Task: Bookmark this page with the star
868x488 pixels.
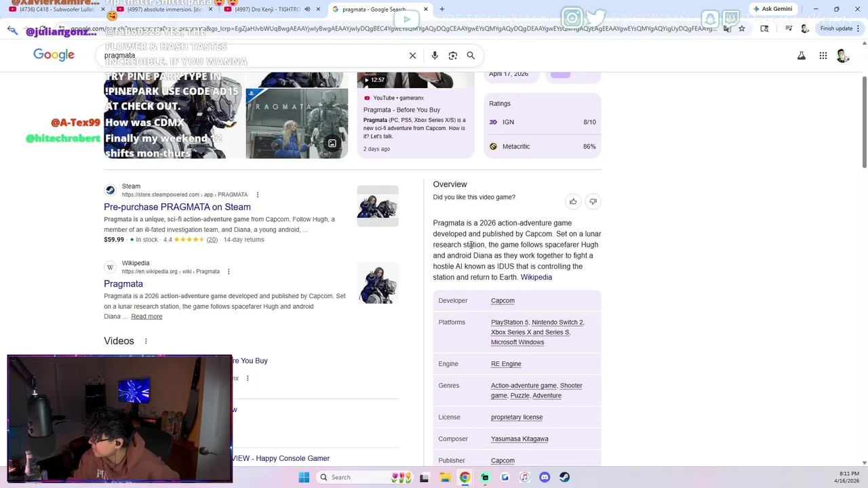Action: pyautogui.click(x=742, y=28)
